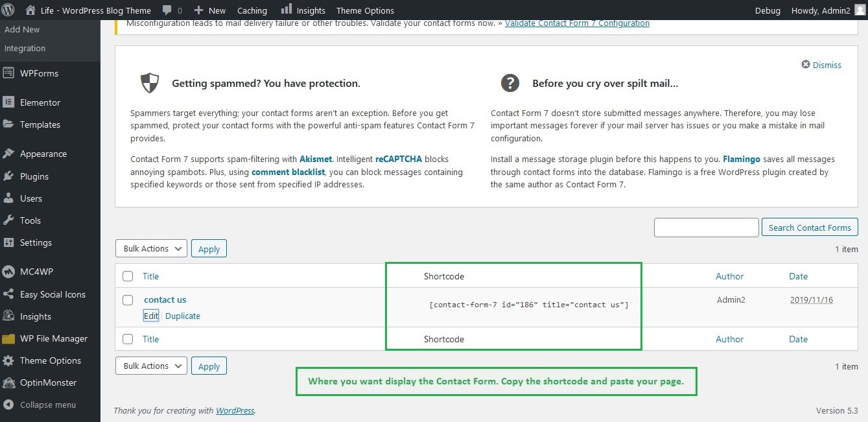Click the Easy Social Icons share icon

[x=8, y=294]
